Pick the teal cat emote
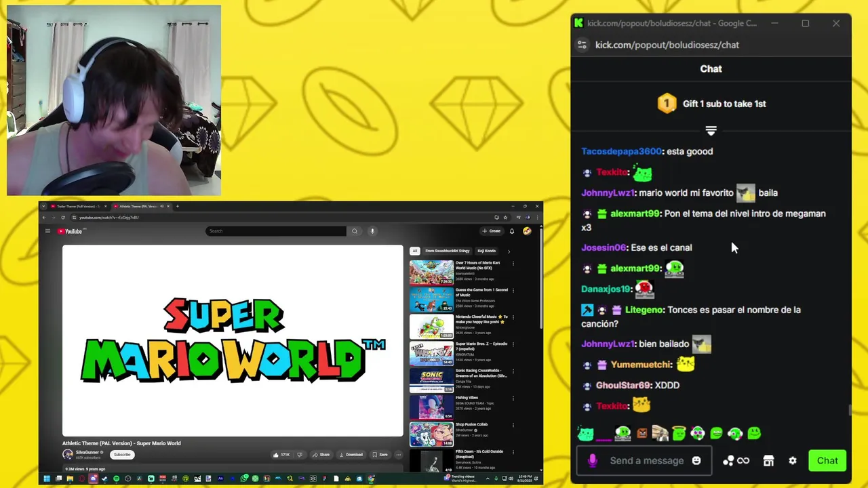The height and width of the screenshot is (488, 868). click(586, 434)
